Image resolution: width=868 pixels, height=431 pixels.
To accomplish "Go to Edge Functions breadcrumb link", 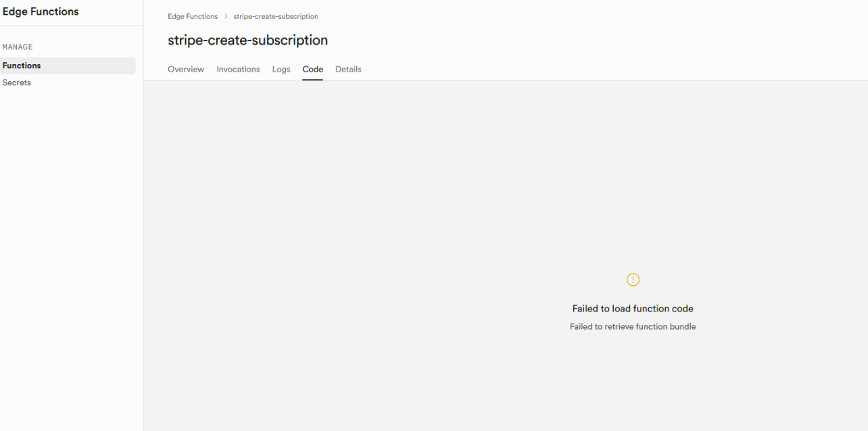I will [193, 16].
